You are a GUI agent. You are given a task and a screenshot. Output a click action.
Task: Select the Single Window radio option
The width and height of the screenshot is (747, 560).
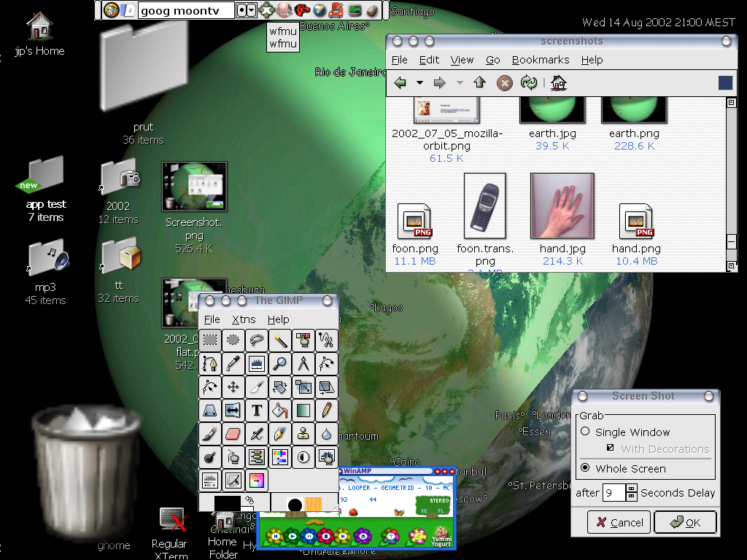coord(585,432)
